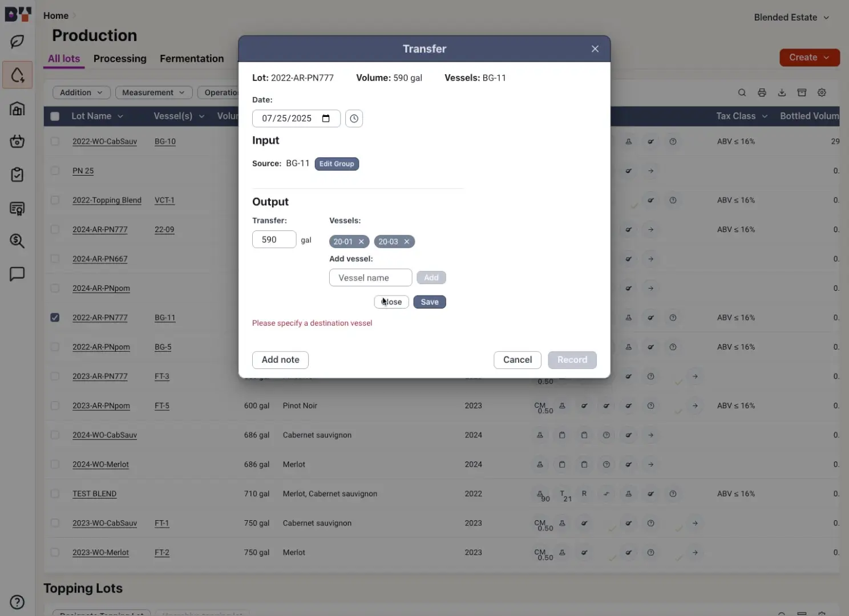Viewport: 849px width, 616px height.
Task: Open the help question mark icon
Action: pyautogui.click(x=17, y=602)
